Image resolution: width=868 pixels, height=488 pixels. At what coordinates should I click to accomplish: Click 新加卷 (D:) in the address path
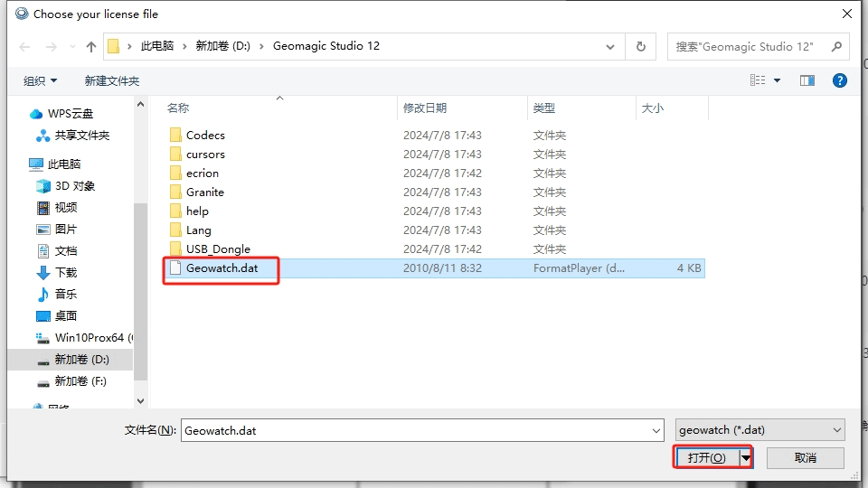[x=223, y=46]
